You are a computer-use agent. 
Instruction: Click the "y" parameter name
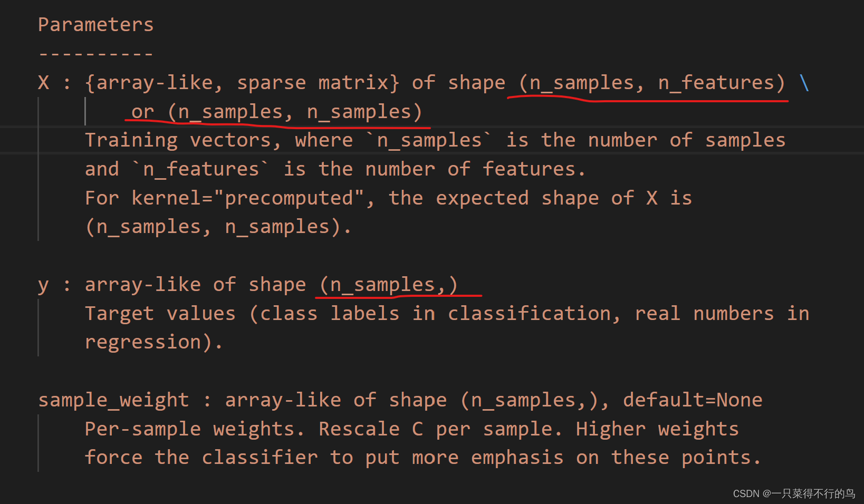click(43, 285)
